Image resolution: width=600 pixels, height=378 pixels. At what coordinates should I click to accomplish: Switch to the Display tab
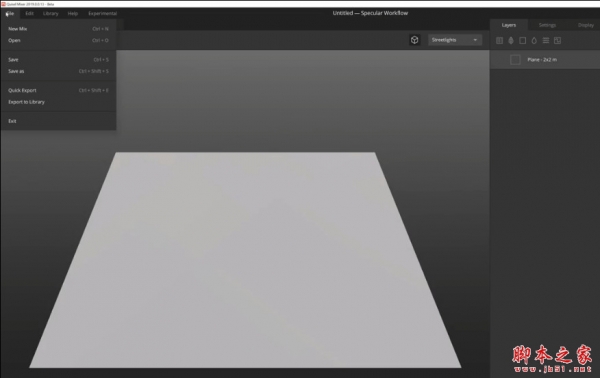click(x=585, y=25)
